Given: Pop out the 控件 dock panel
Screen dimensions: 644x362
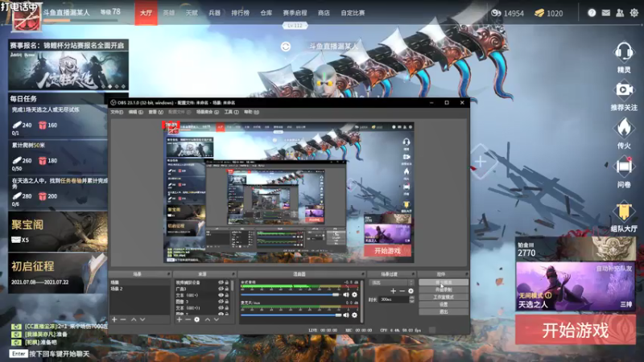Looking at the screenshot, I should click(x=467, y=274).
